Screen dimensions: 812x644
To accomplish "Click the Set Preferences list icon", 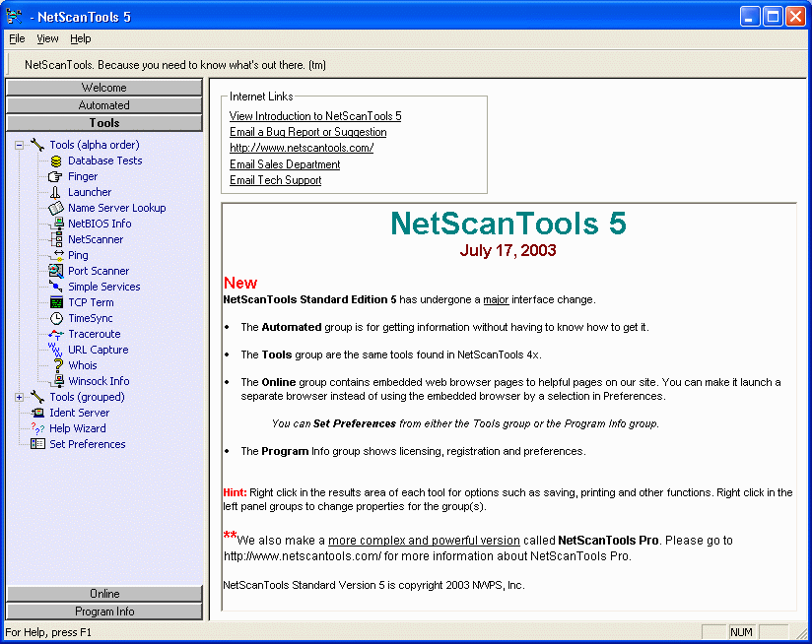I will pos(37,444).
